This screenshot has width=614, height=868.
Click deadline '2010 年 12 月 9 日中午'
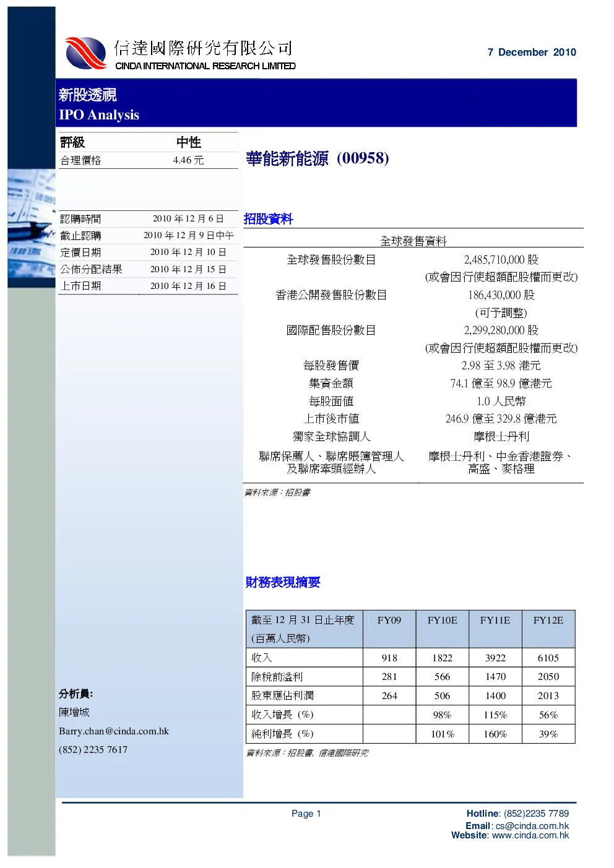pos(189,236)
